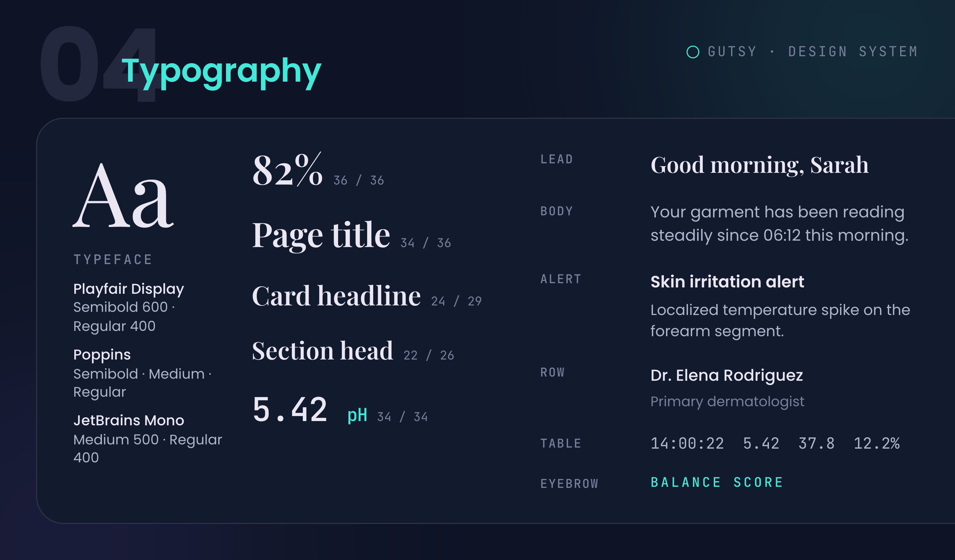Click the teal pH unit label
This screenshot has height=560, width=955.
[357, 416]
